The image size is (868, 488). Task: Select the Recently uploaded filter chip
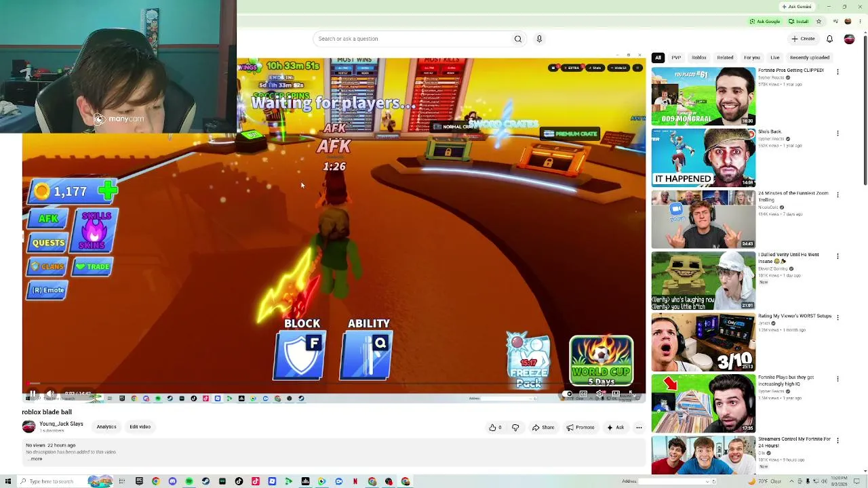[810, 58]
